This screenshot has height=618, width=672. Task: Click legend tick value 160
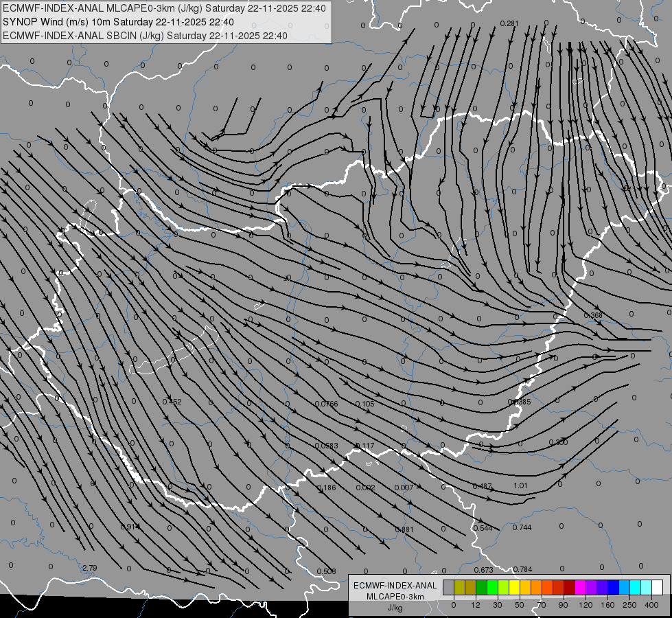click(607, 605)
